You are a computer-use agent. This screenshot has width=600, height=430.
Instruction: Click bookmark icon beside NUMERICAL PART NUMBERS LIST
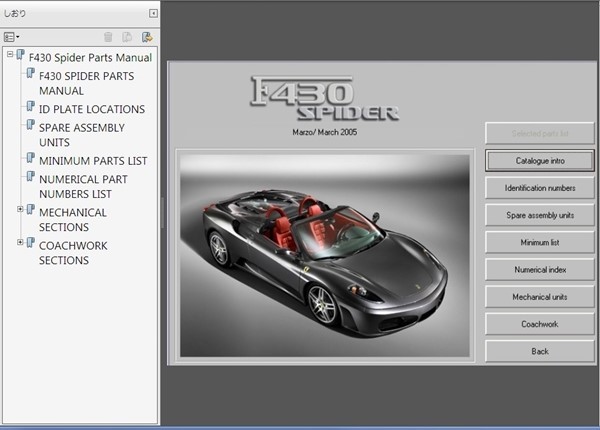[x=31, y=176]
